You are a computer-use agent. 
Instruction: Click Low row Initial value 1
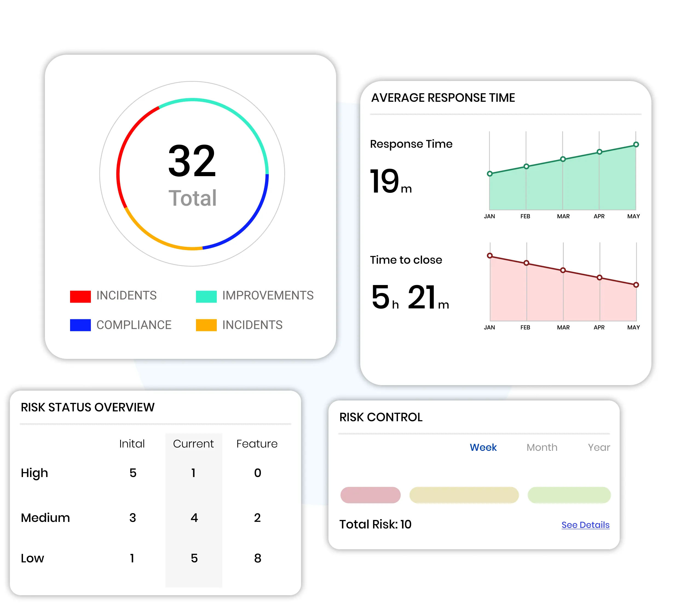(132, 558)
